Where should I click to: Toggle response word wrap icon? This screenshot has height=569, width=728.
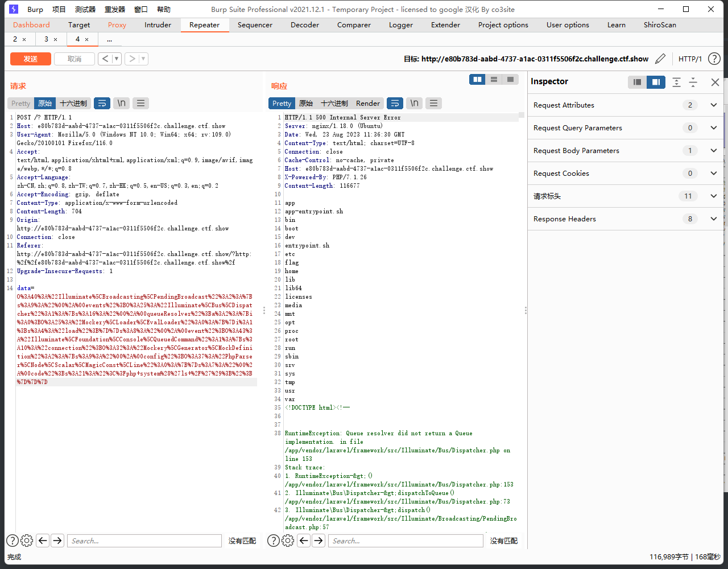(x=395, y=103)
